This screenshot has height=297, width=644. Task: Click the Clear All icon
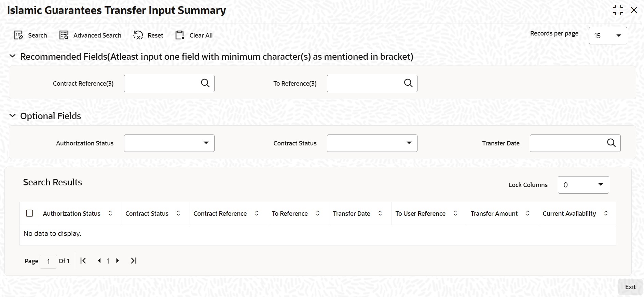pos(180,35)
